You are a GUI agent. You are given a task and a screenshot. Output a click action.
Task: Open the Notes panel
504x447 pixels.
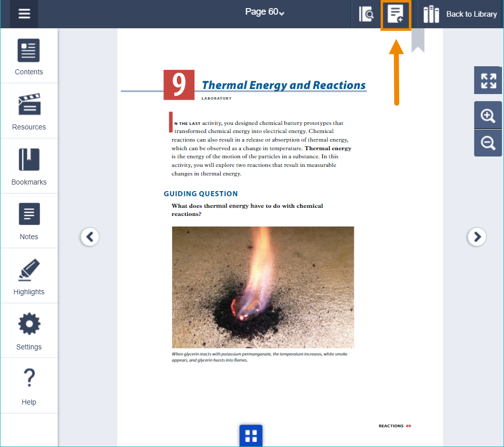[29, 221]
